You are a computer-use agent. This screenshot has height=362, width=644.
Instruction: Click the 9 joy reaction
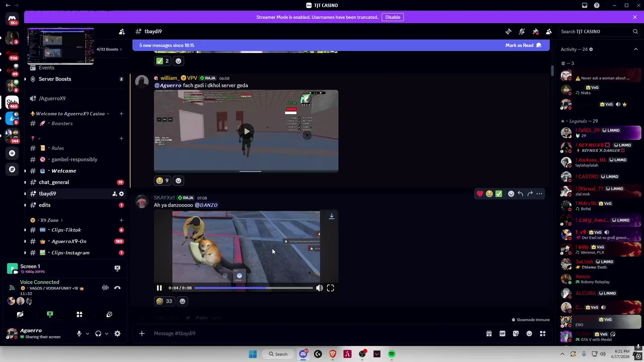coord(163,180)
